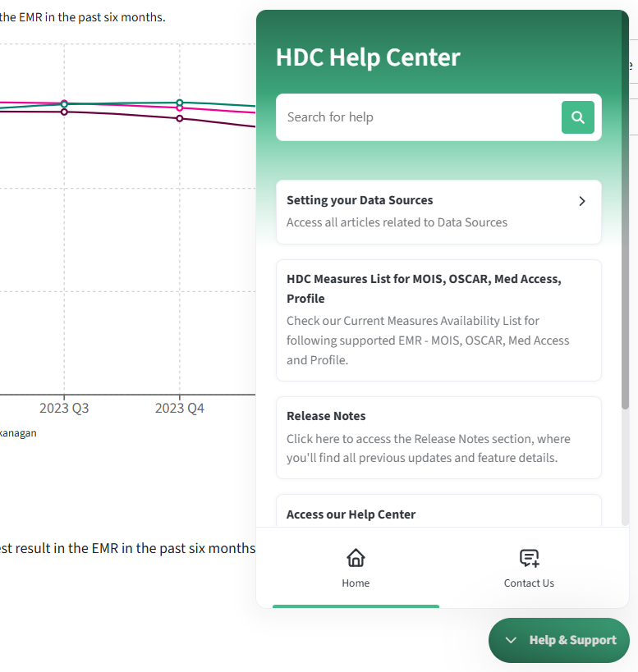The height and width of the screenshot is (672, 638).
Task: Open the Release Notes card
Action: [x=438, y=437]
